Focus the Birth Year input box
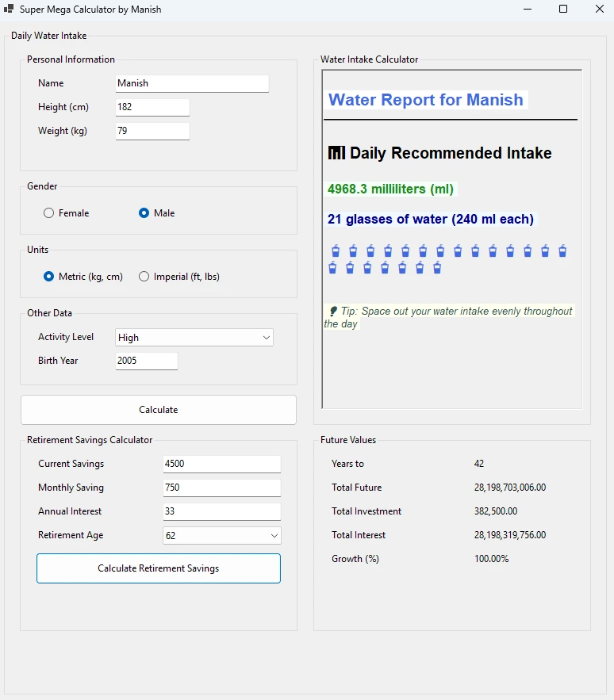The height and width of the screenshot is (700, 614). coord(147,361)
